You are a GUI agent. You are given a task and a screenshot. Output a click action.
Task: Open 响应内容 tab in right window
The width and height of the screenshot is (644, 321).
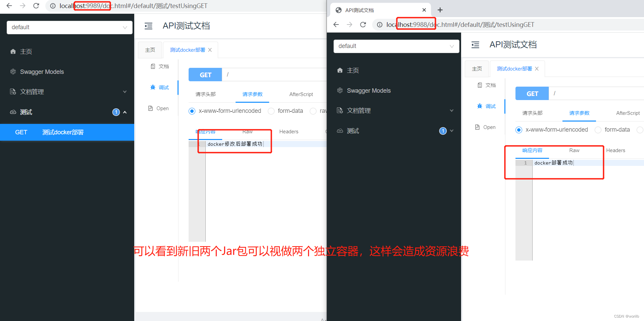[x=532, y=150]
